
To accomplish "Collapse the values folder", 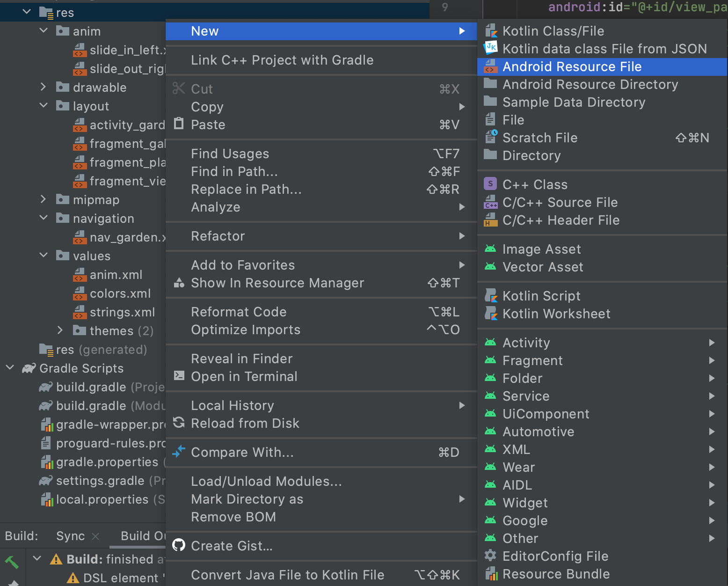I will (44, 256).
